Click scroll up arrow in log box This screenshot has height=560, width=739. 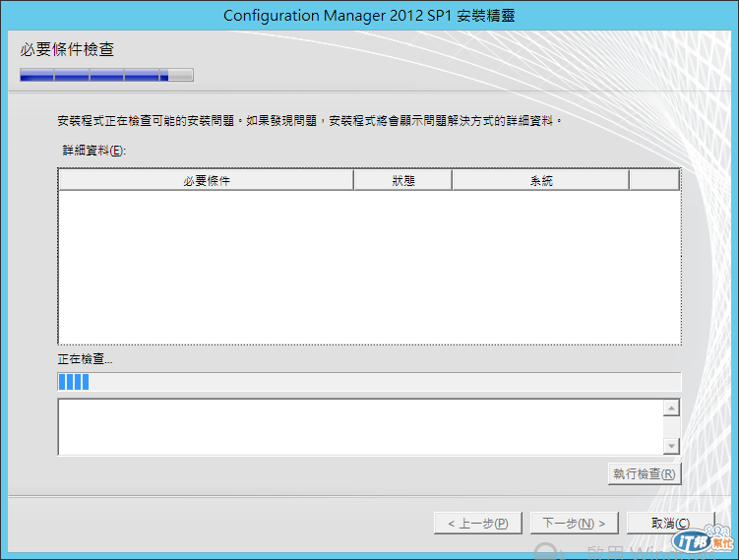[671, 407]
